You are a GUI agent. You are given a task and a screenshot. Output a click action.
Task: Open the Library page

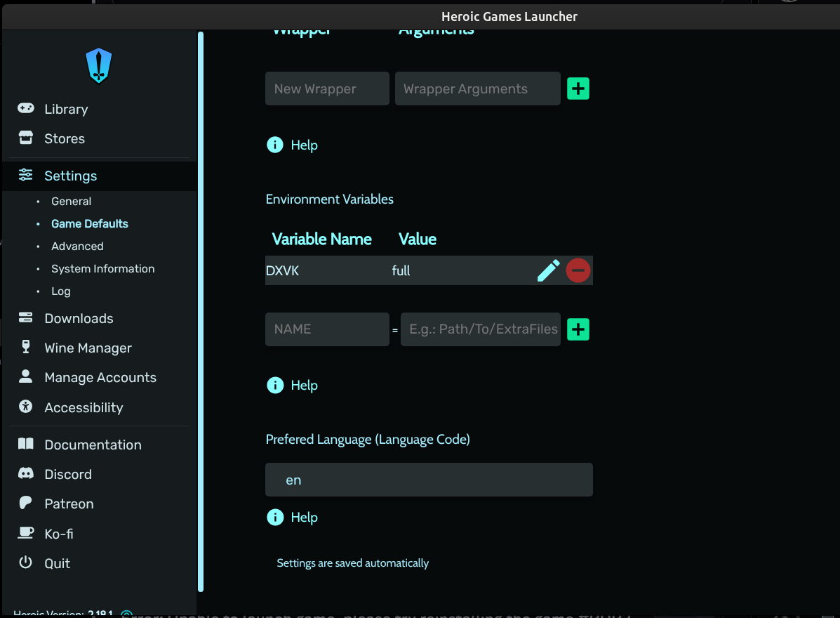66,109
